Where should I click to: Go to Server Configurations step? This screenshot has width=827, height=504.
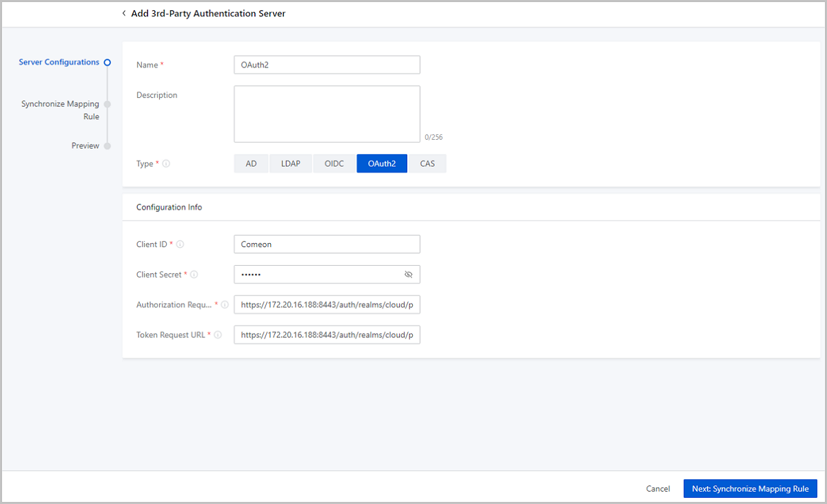click(59, 62)
